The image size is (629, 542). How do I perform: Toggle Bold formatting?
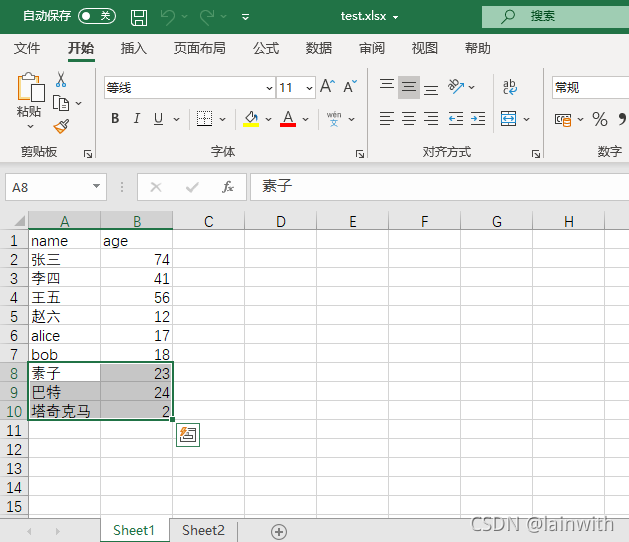115,119
